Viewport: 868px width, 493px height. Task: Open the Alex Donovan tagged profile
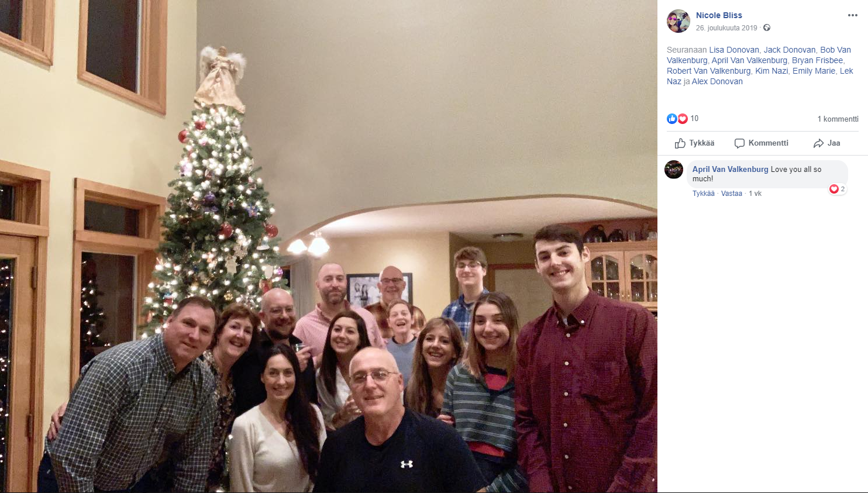pyautogui.click(x=717, y=81)
